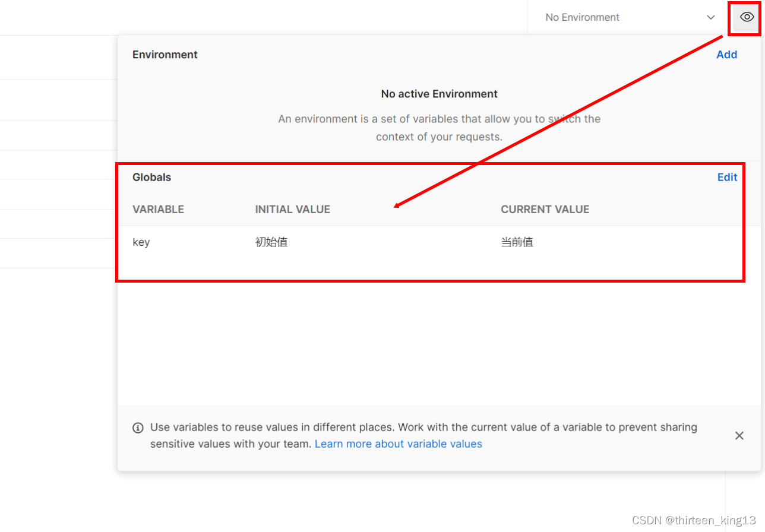
Task: Open the No Environment dropdown
Action: coord(630,17)
